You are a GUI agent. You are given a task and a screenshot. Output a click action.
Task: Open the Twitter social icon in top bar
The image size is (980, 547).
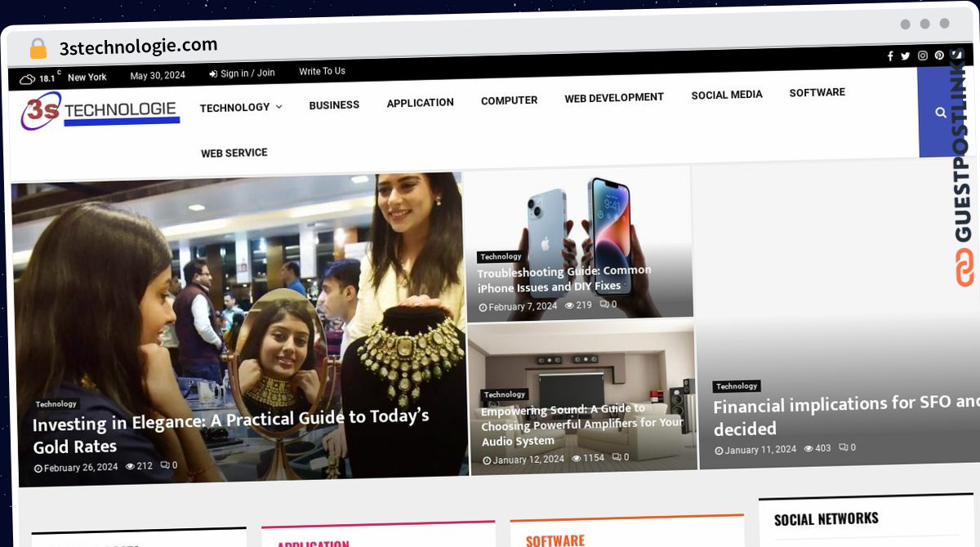pos(906,56)
